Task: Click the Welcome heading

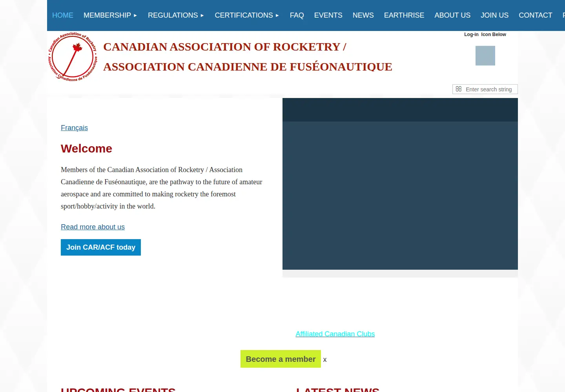Action: 86,149
